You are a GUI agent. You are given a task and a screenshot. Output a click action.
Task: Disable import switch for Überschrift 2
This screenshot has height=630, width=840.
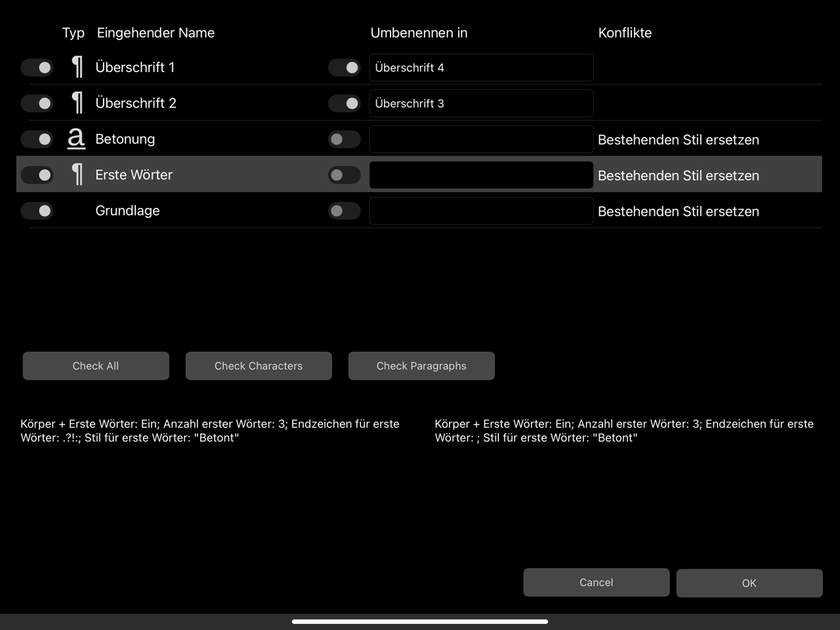click(37, 104)
